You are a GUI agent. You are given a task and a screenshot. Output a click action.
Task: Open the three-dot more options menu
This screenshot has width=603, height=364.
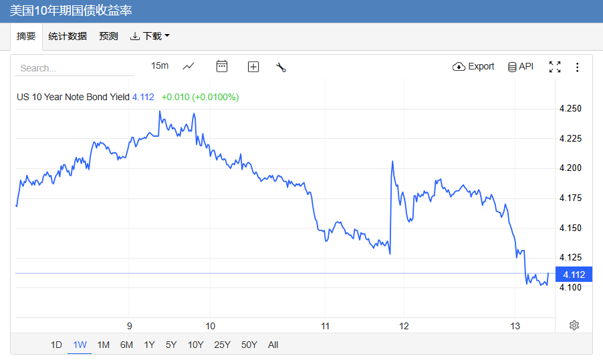tap(577, 67)
